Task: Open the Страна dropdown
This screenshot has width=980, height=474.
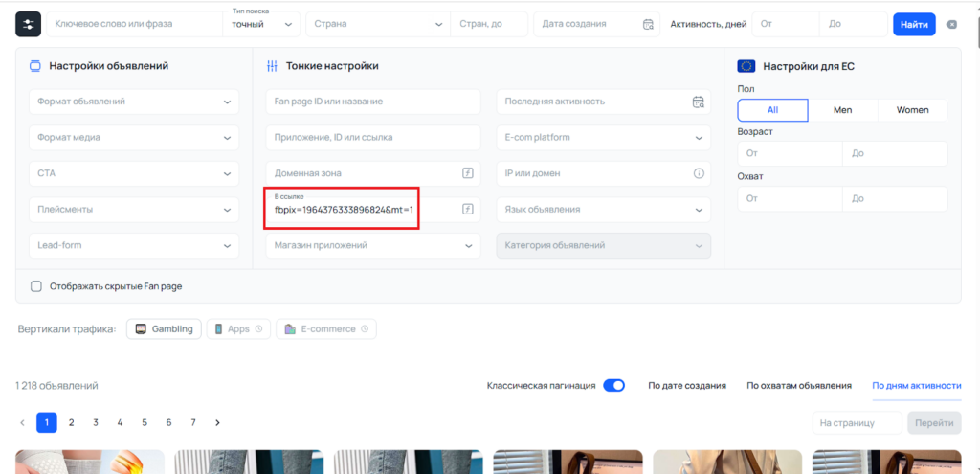Action: (x=377, y=24)
